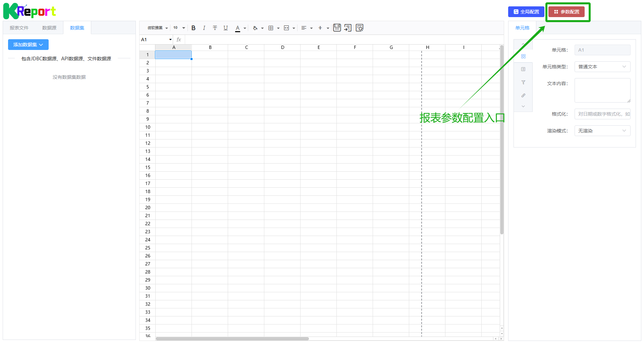
Task: Open 单元格类型 dropdown 普通文本
Action: click(602, 67)
